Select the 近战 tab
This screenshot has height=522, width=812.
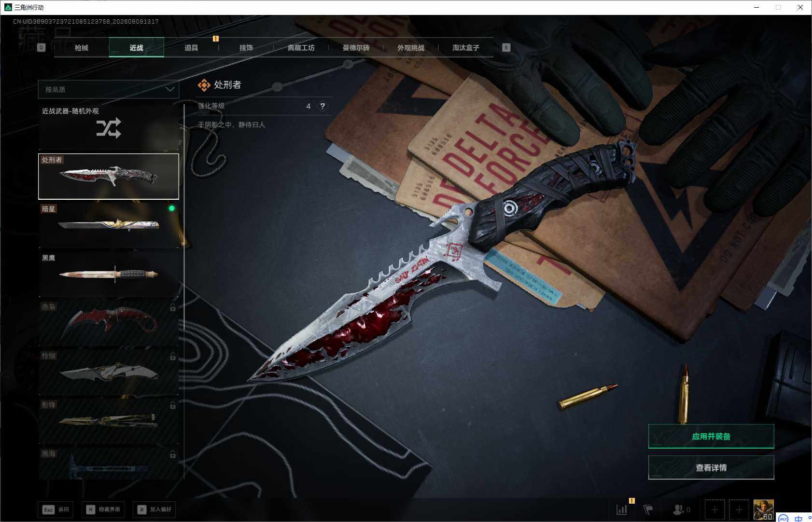tap(136, 48)
